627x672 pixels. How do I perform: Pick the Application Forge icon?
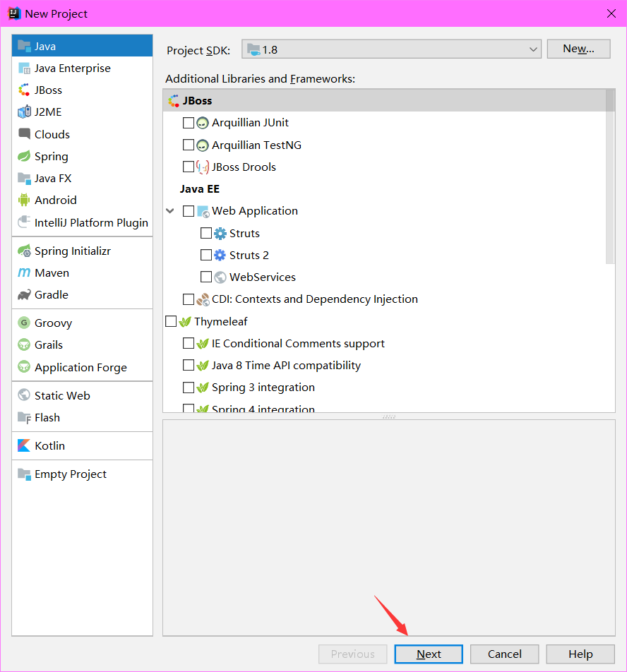pyautogui.click(x=24, y=367)
